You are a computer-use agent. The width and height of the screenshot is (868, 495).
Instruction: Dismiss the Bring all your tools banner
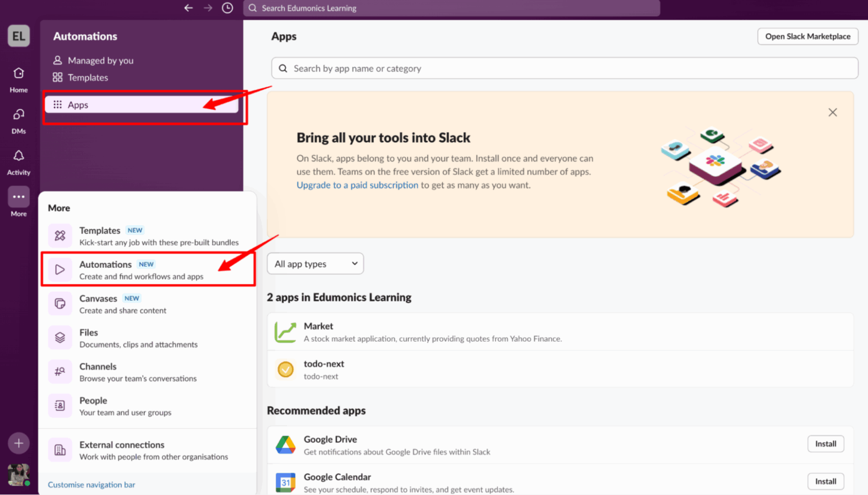[x=833, y=112]
